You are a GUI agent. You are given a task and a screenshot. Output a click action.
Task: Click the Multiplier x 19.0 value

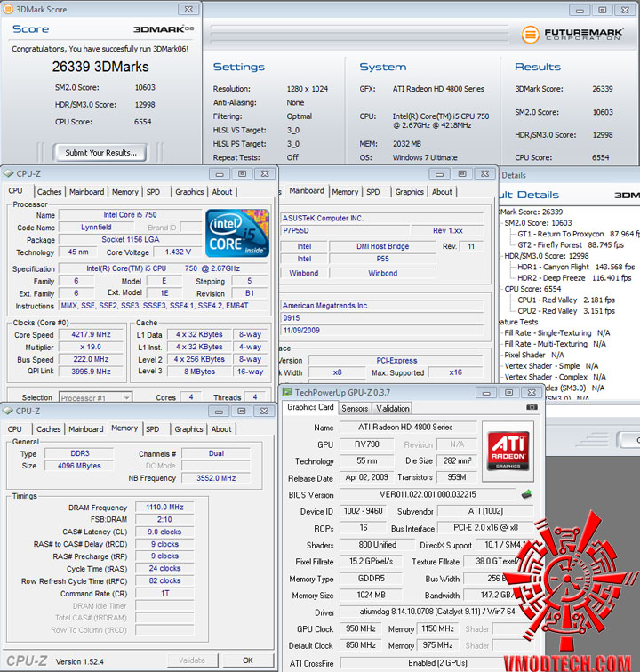(x=91, y=348)
